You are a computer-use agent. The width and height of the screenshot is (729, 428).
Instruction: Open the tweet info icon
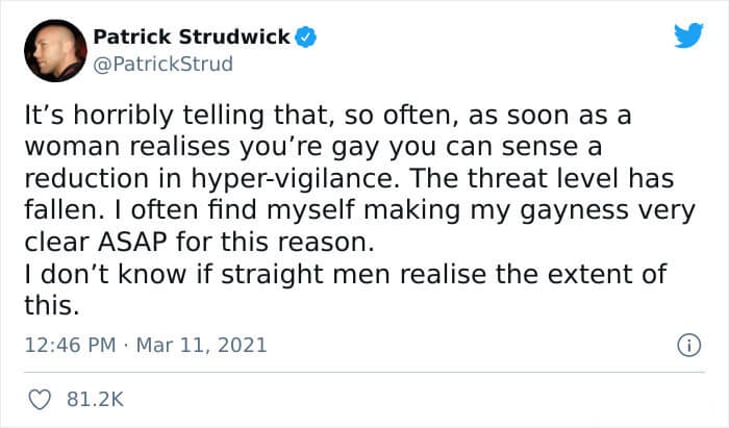point(689,345)
